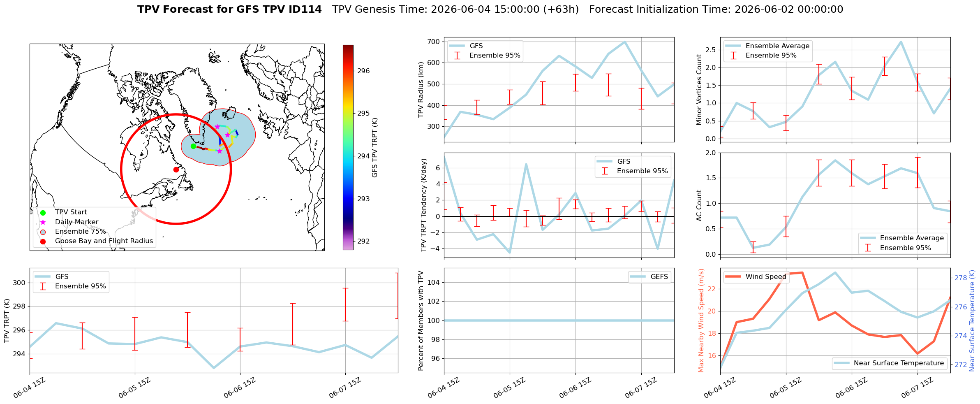Viewport: 980px width, 404px height.
Task: Click the GEFS legend entry
Action: point(649,276)
